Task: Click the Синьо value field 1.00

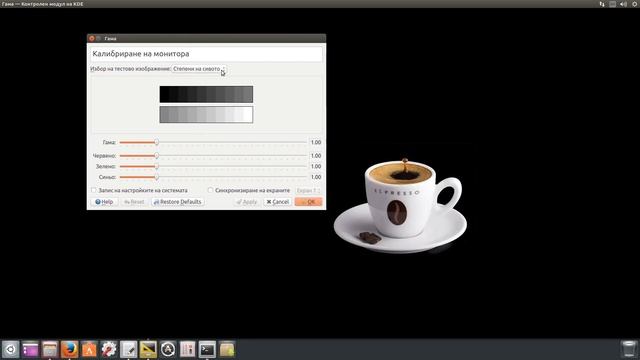Action: [316, 177]
